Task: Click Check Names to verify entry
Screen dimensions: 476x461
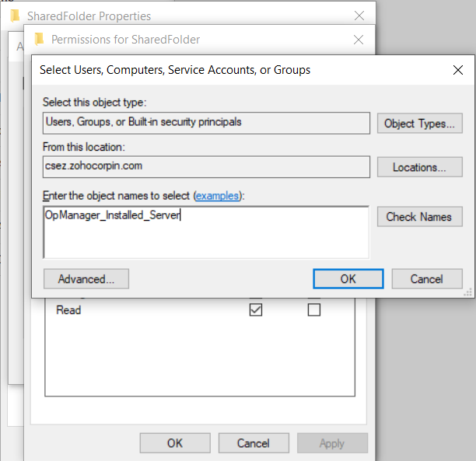Action: tap(418, 217)
